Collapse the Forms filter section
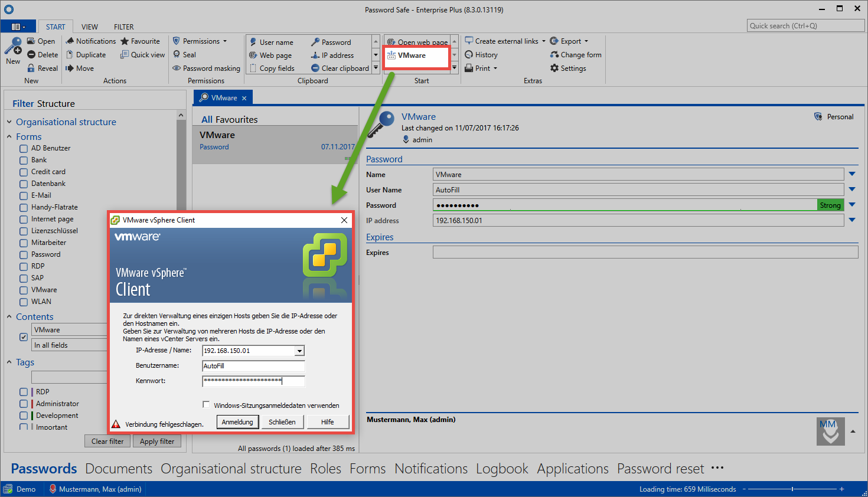Viewport: 868px width, 497px height. 9,137
